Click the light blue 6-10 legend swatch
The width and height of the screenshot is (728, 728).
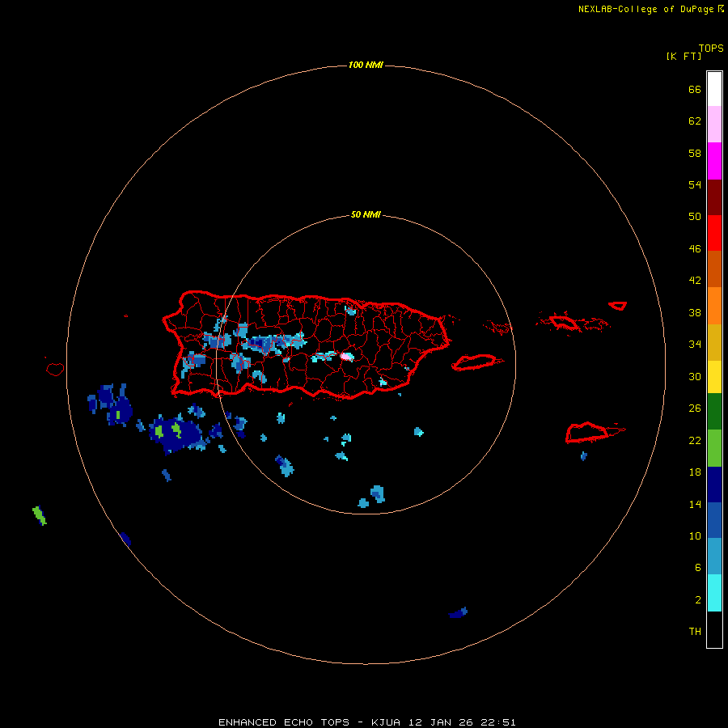(x=714, y=557)
